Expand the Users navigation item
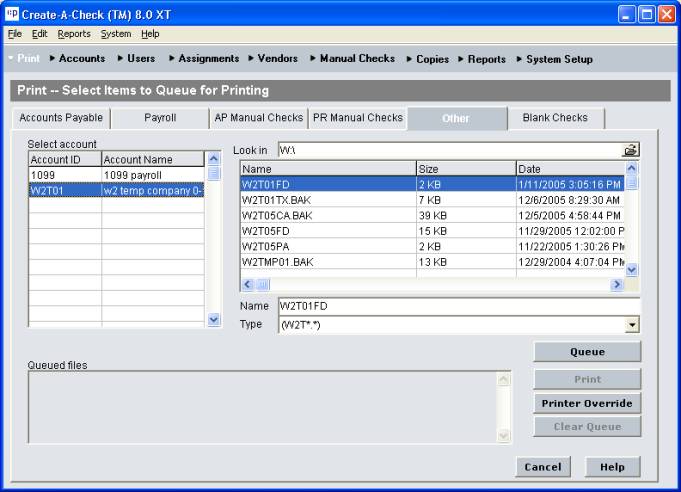 [136, 58]
